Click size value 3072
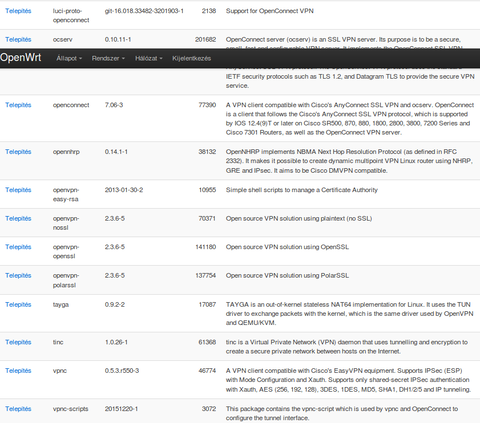This screenshot has height=423, width=480. [x=209, y=409]
